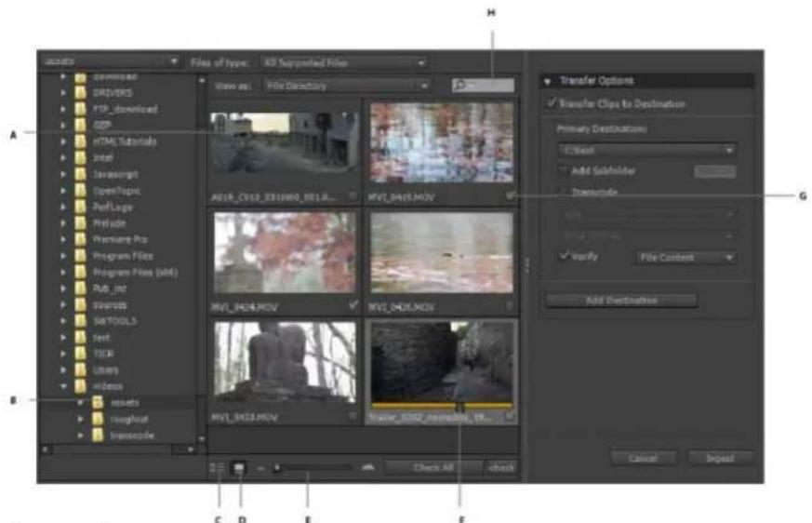
Task: Collapse the Transfer Options section
Action: [547, 81]
